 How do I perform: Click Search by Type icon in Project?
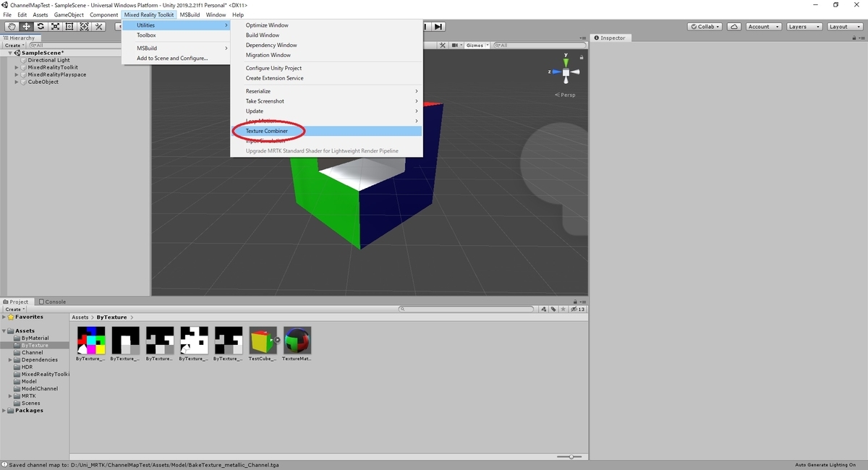(543, 309)
